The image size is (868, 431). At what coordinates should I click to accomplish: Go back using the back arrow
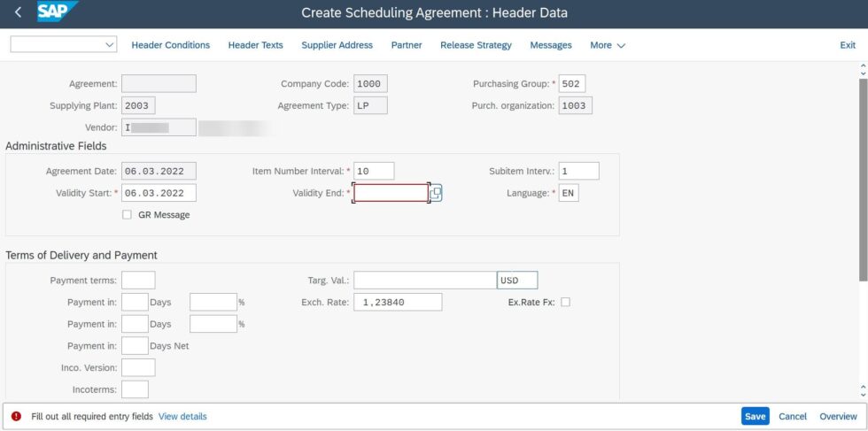[x=19, y=12]
